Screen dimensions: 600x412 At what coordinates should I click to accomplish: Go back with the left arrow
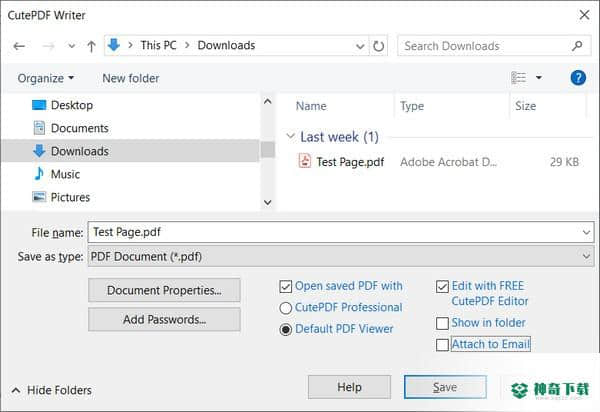click(x=19, y=46)
